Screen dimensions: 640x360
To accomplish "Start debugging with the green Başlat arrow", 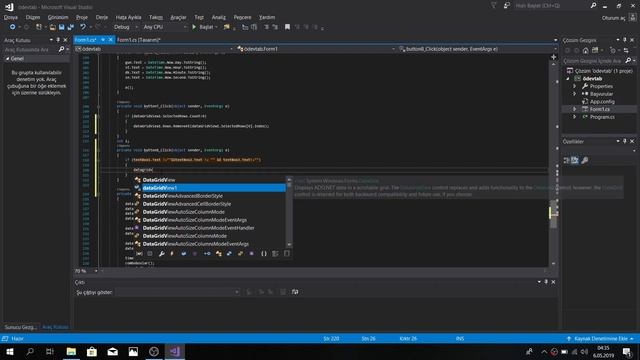I will 194,27.
